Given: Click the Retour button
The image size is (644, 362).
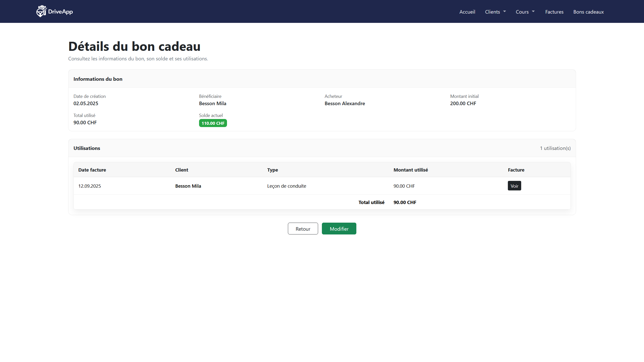Looking at the screenshot, I should click(x=303, y=229).
